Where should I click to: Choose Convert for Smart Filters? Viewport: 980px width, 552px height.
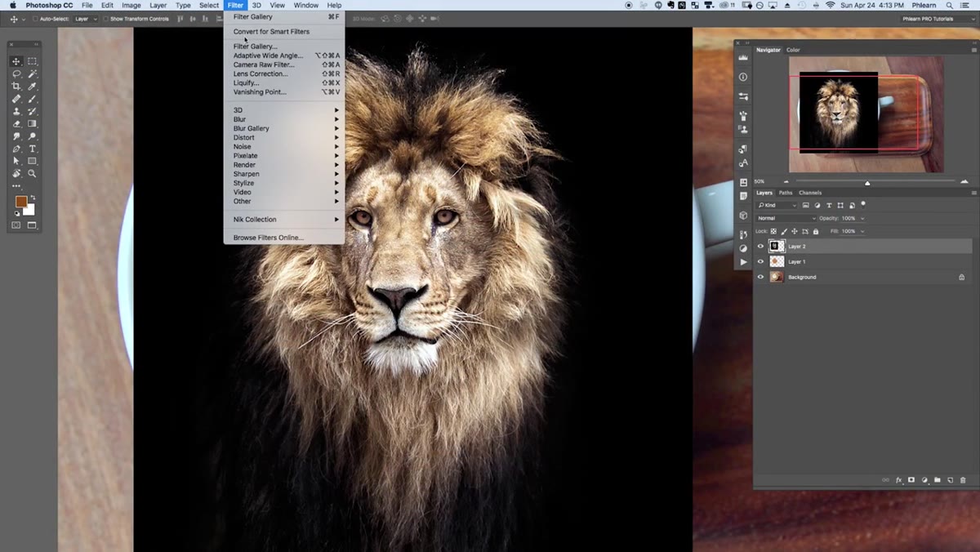point(284,31)
